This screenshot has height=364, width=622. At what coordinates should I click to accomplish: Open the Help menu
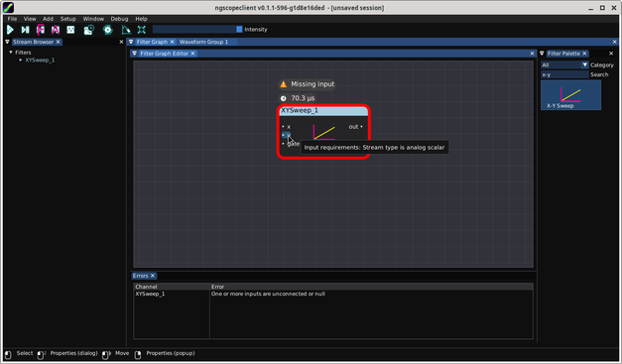[141, 19]
